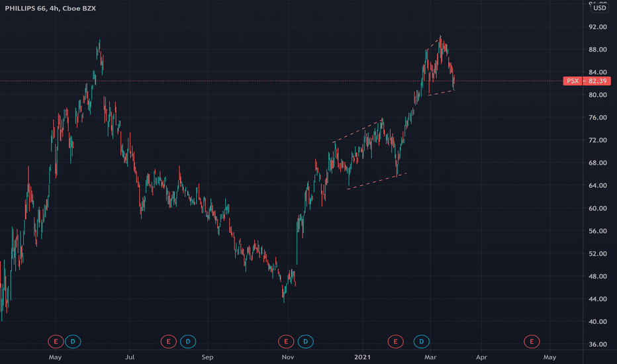Open the earnings E marker above the first May label
The width and height of the screenshot is (617, 364).
tap(56, 341)
